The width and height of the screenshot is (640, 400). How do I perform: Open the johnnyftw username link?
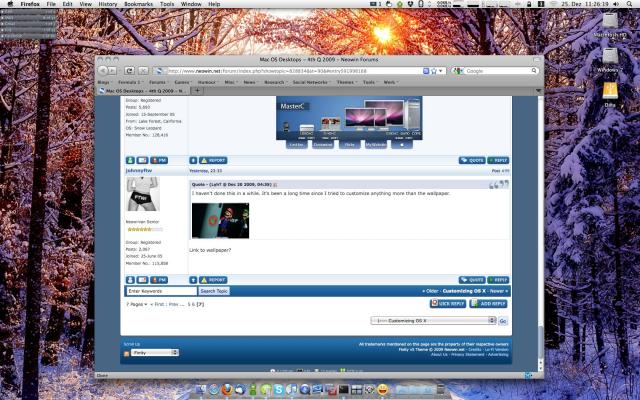coord(139,171)
